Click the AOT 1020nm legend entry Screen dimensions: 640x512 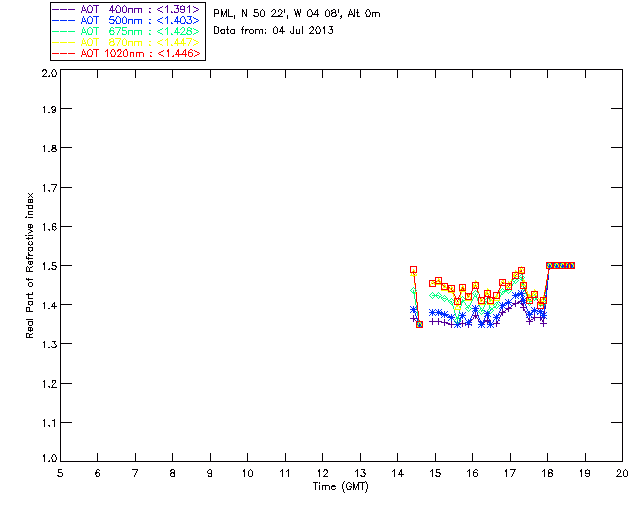tap(127, 53)
